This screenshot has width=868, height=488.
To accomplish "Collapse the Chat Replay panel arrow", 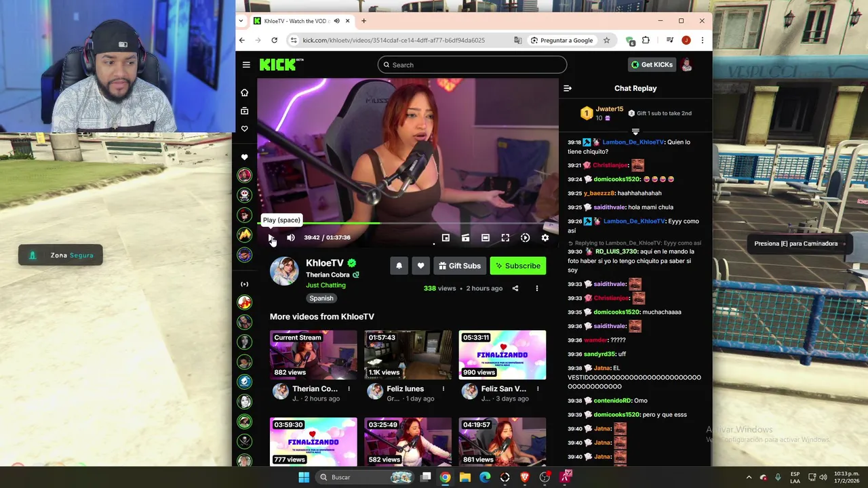I will pyautogui.click(x=568, y=88).
